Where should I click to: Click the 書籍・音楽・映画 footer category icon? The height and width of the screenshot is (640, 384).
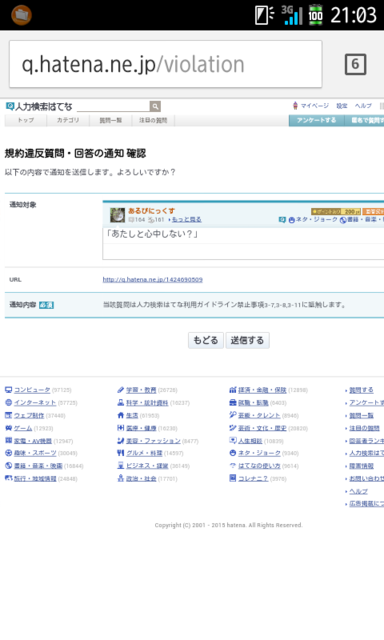(9, 466)
